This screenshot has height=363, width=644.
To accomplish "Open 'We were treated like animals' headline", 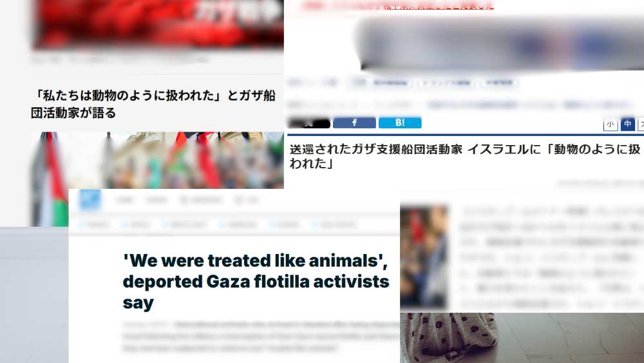I will click(256, 282).
